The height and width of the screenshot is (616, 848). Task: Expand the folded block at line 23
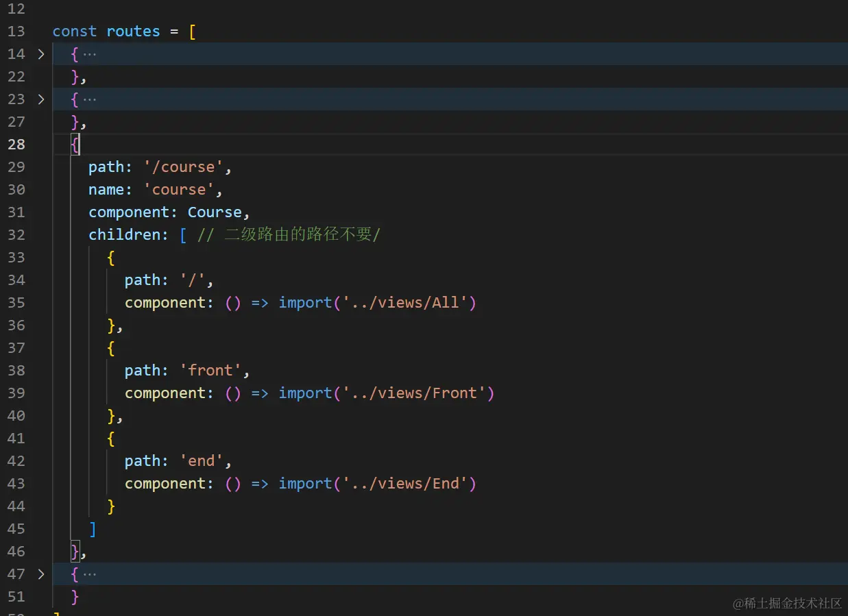(41, 99)
